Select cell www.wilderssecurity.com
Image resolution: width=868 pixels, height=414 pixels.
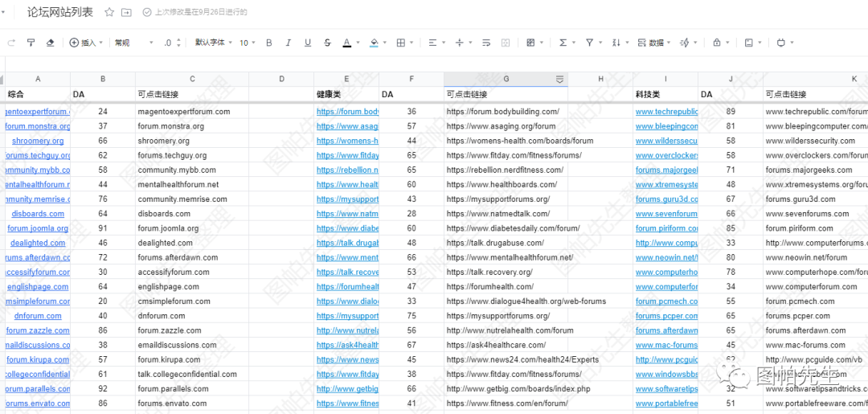[815, 141]
